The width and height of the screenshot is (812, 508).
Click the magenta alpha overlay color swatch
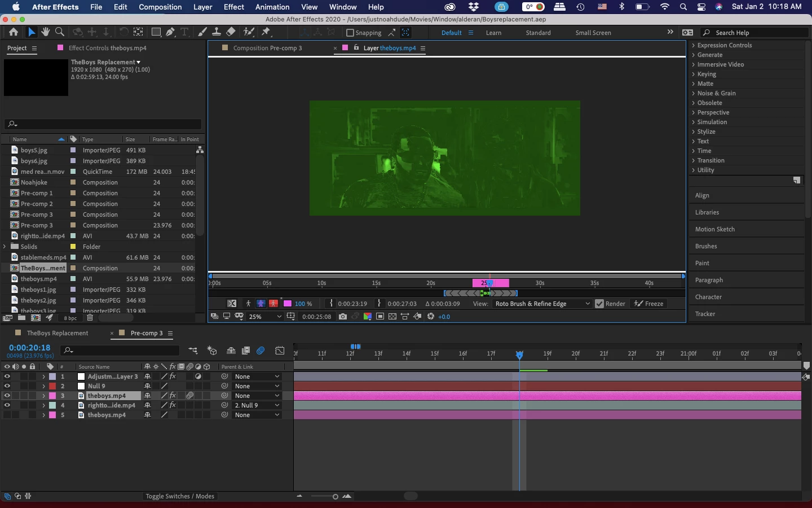pos(288,304)
